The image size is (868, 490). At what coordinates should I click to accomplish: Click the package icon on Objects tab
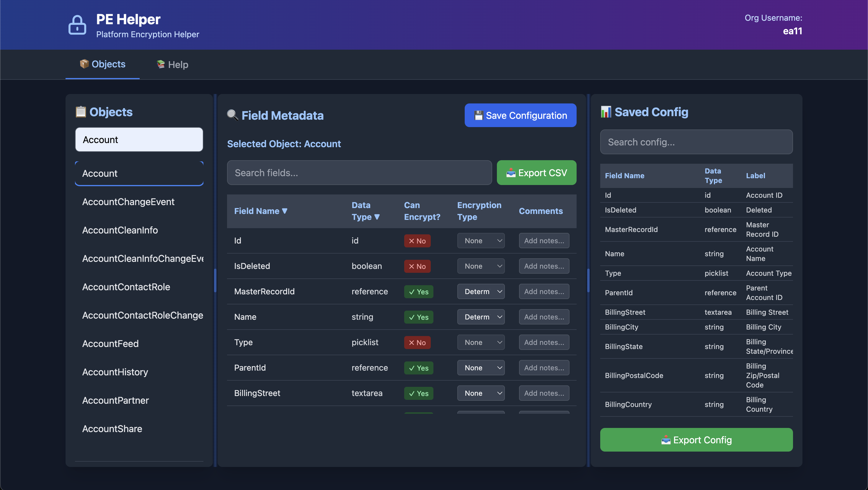84,64
